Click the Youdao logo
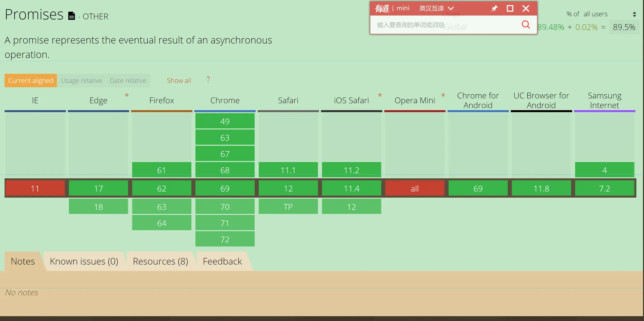 point(382,8)
